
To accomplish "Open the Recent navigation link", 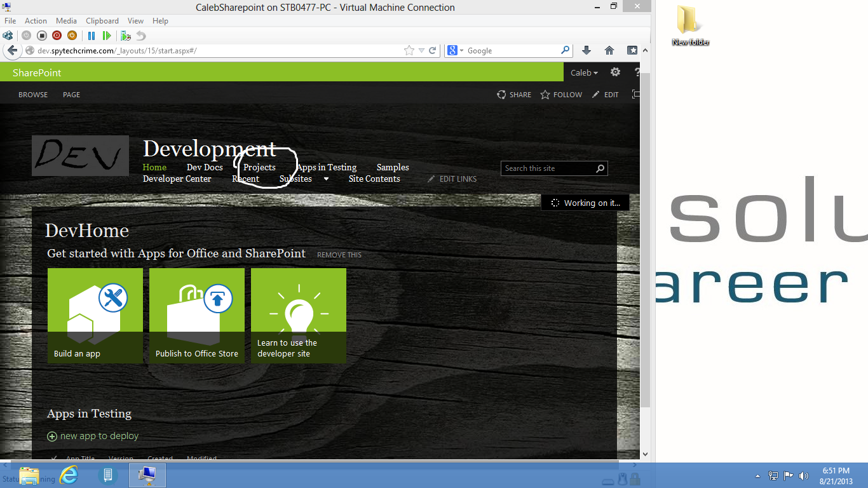I will point(245,179).
